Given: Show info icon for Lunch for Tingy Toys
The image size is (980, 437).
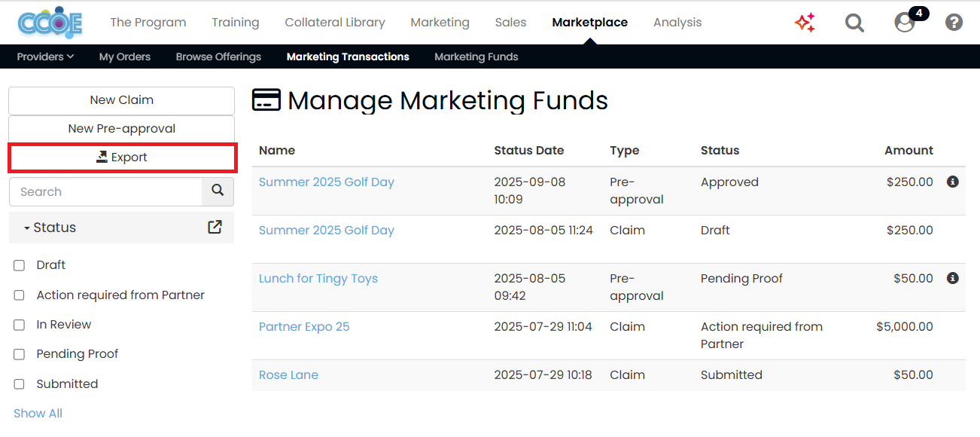Looking at the screenshot, I should coord(952,278).
